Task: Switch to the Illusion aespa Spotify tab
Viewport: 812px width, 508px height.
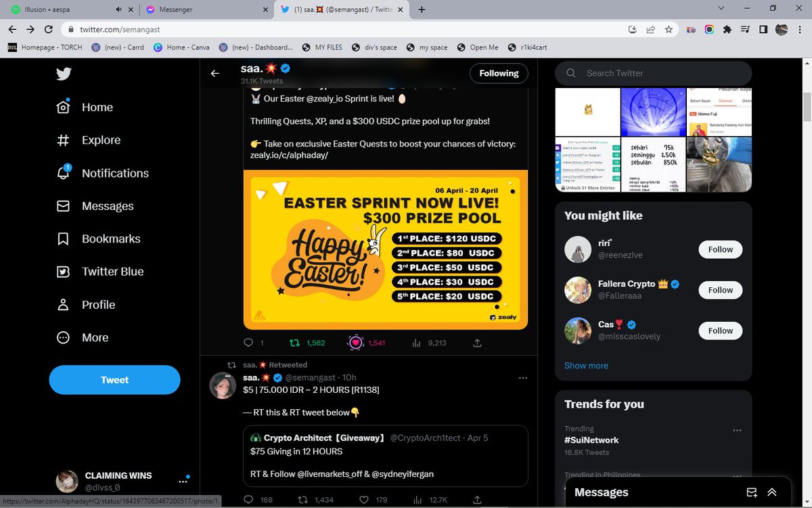Action: (63, 9)
